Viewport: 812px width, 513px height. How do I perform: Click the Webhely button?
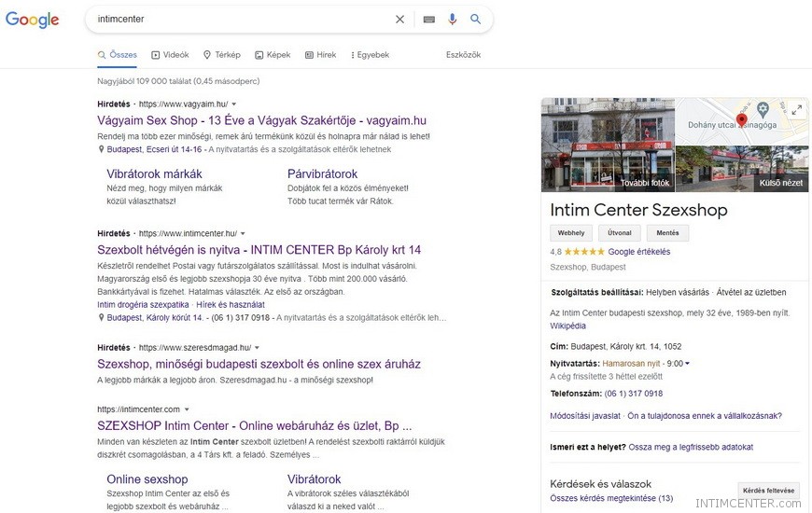click(x=571, y=233)
